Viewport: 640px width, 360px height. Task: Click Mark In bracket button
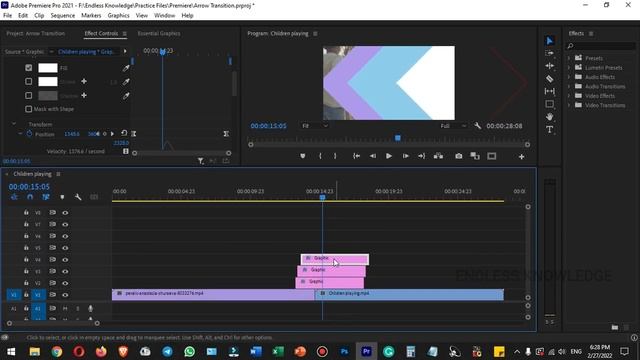(x=320, y=156)
